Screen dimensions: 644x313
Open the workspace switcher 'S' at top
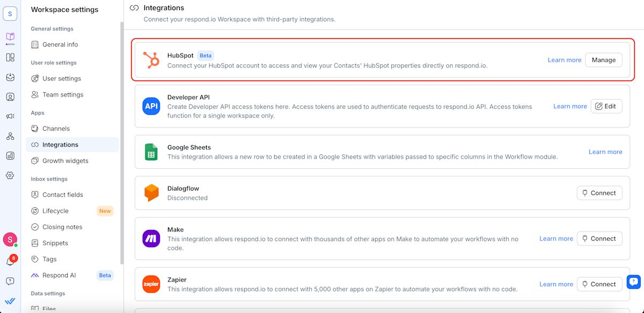point(10,14)
